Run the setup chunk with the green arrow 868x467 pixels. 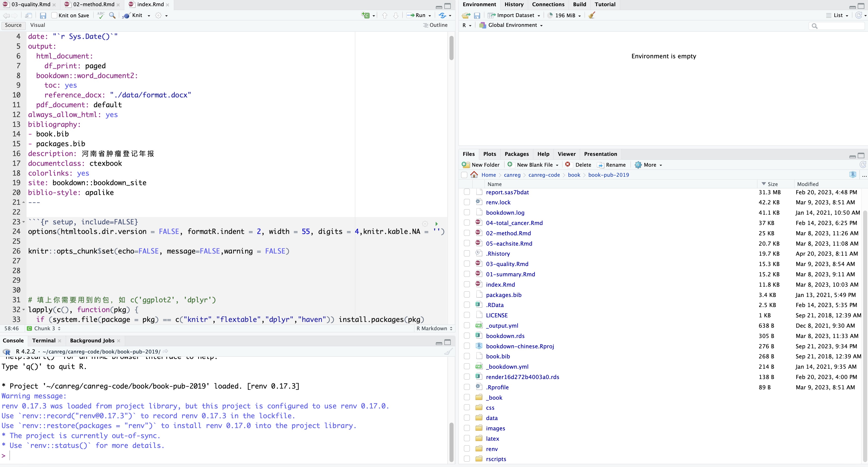pos(436,223)
